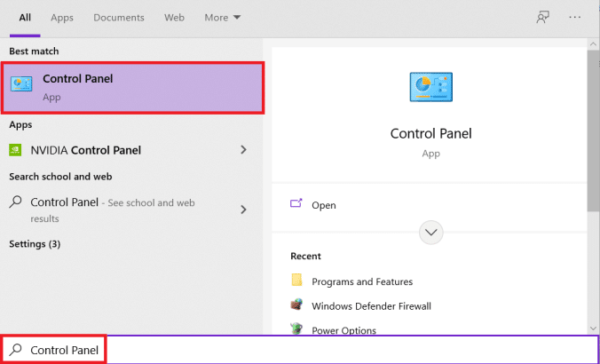Expand more actions with the down chevron
The width and height of the screenshot is (600, 364).
tap(431, 232)
